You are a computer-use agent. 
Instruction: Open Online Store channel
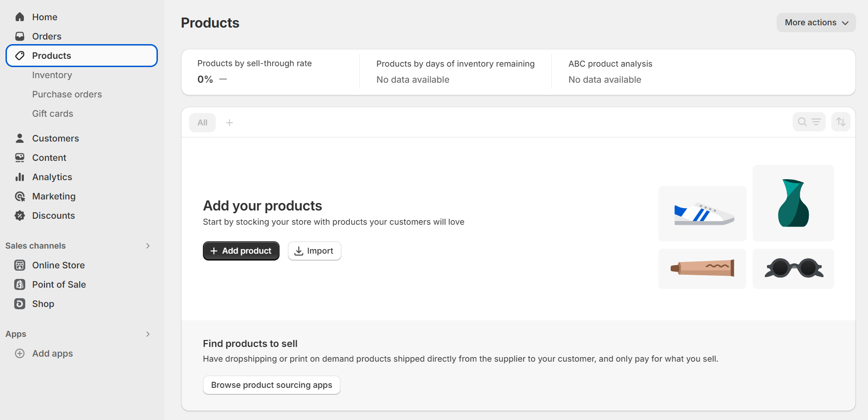click(x=82, y=265)
